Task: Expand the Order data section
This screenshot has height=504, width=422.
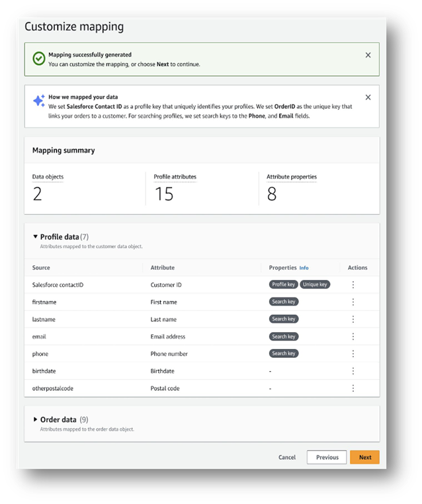Action: (x=35, y=419)
